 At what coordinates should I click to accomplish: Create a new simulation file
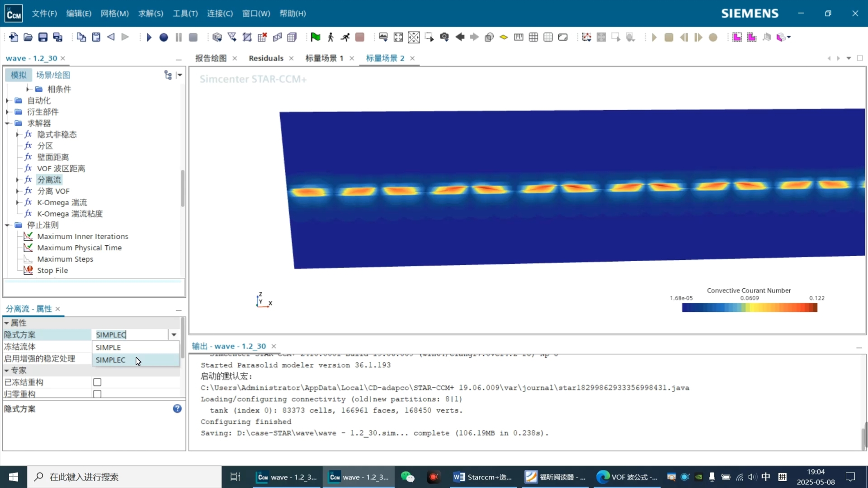[x=14, y=38]
